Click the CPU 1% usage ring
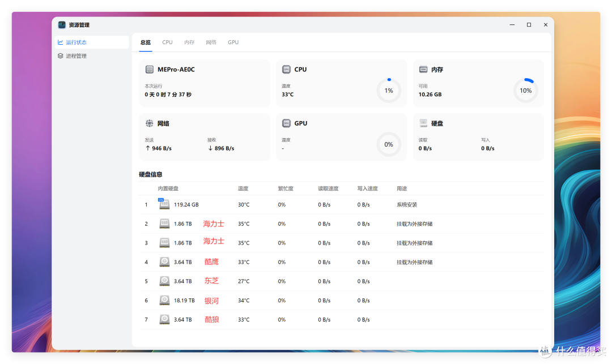The image size is (612, 364). (x=389, y=91)
